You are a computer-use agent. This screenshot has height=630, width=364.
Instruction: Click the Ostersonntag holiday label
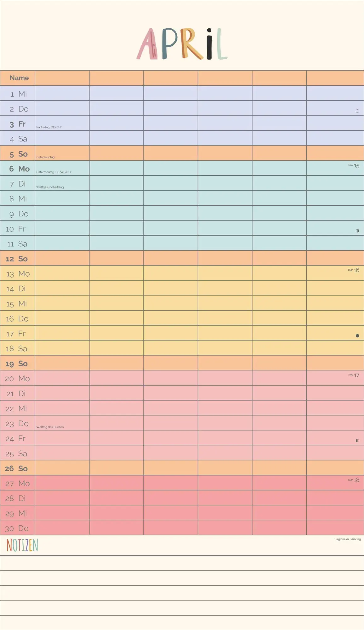[46, 157]
